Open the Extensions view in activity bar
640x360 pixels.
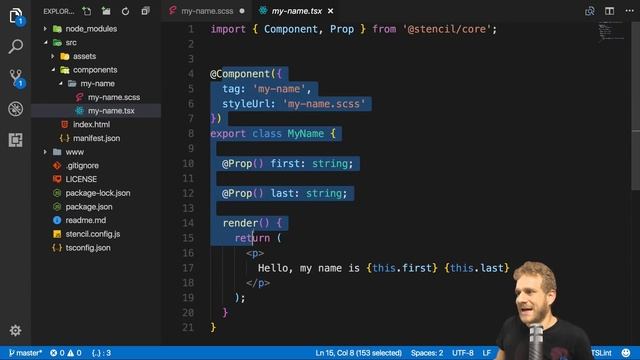coord(16,140)
